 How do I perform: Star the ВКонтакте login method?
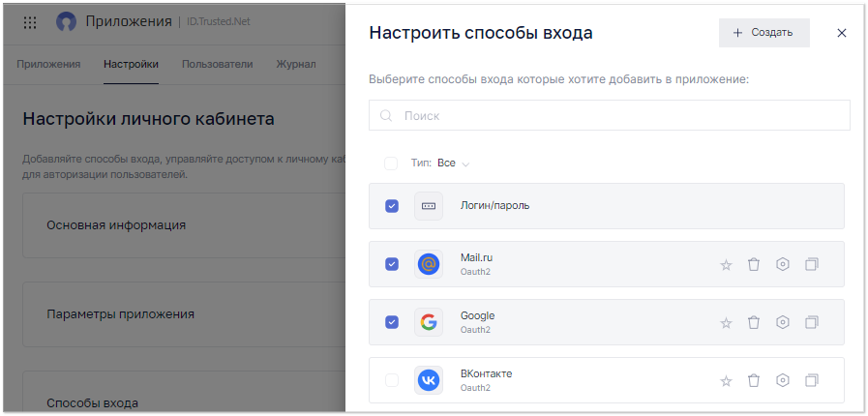pos(726,381)
